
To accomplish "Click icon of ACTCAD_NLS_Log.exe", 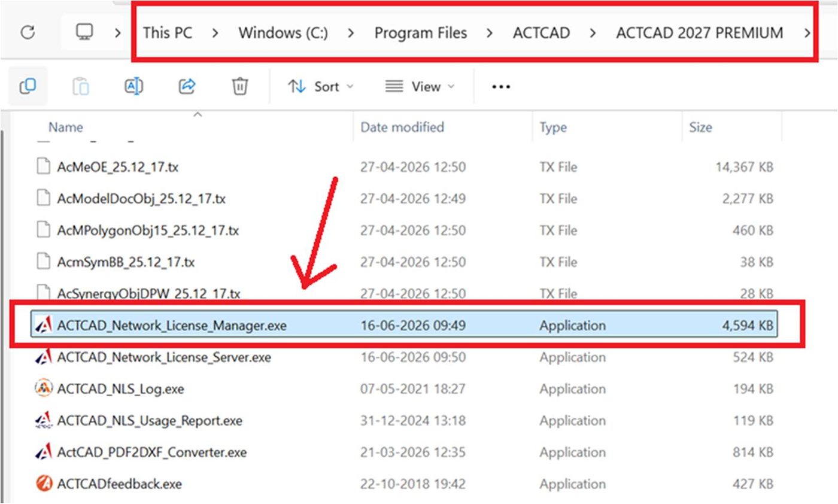I will pos(44,389).
